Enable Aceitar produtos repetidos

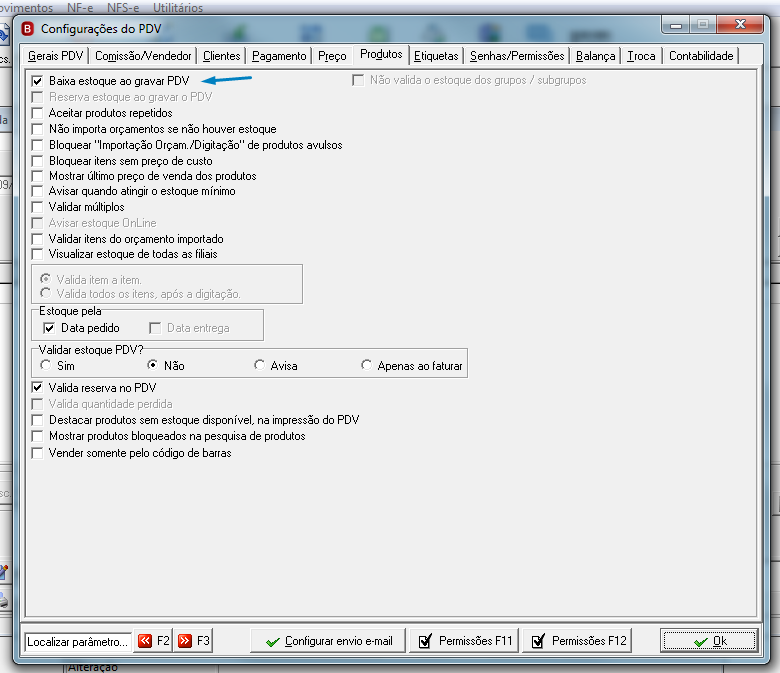(37, 113)
